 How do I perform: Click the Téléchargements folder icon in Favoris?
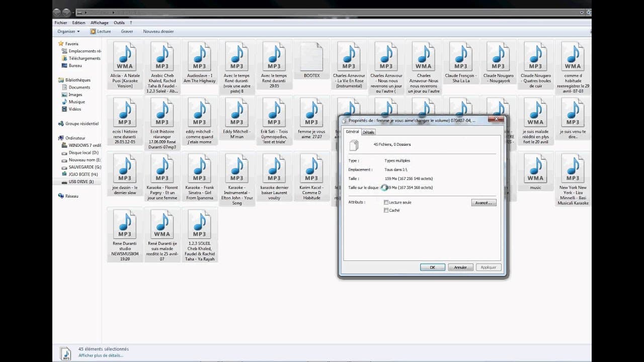click(64, 58)
